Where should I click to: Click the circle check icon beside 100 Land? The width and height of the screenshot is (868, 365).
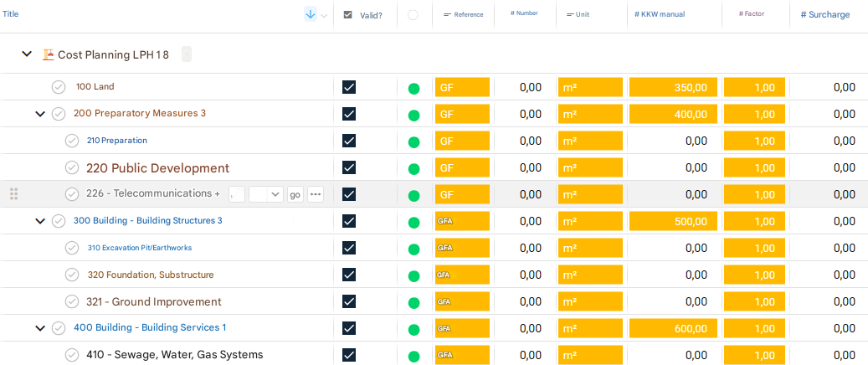click(59, 87)
